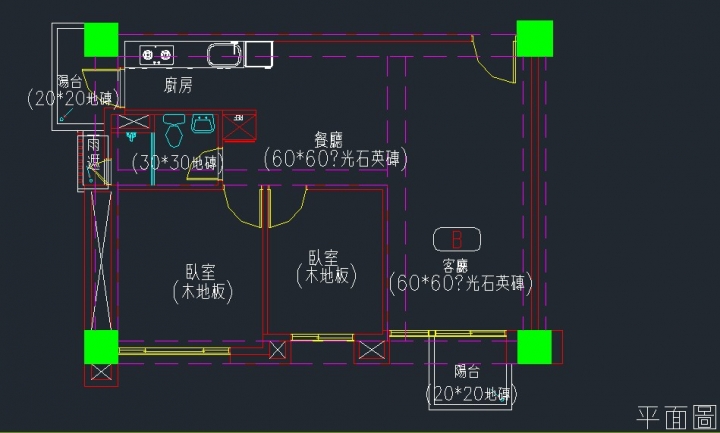This screenshot has width=720, height=433.
Task: Select the cyan washbasin symbol in bathroom
Action: (203, 124)
